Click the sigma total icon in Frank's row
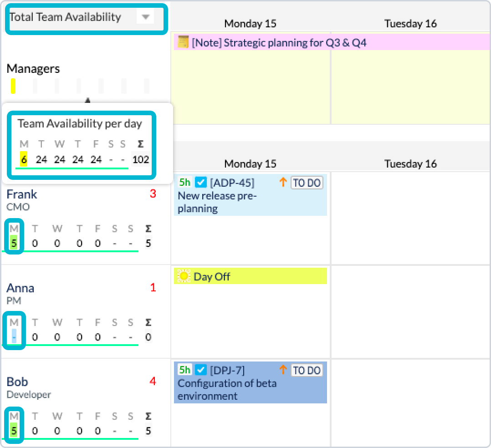 (x=148, y=229)
